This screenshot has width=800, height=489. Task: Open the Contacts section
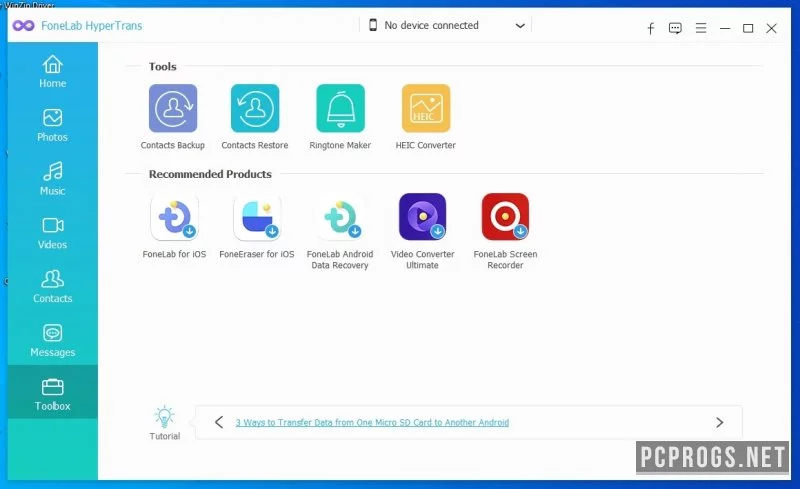pos(53,286)
